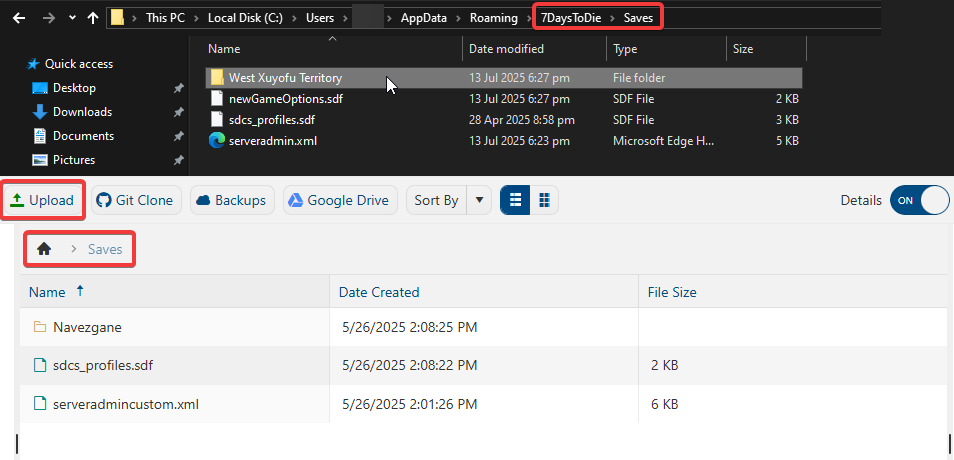
Task: Sort Explorer files by Date modified column
Action: click(x=506, y=49)
